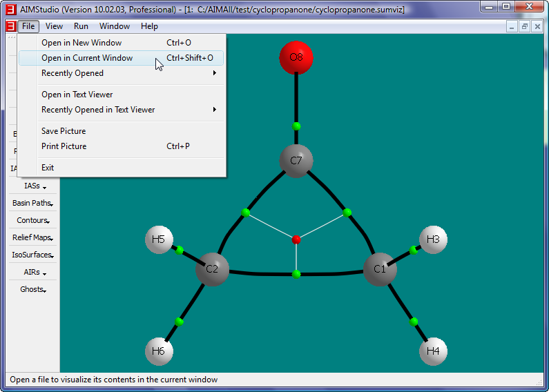This screenshot has height=392, width=549.
Task: Choose Exit in the File menu
Action: point(48,168)
